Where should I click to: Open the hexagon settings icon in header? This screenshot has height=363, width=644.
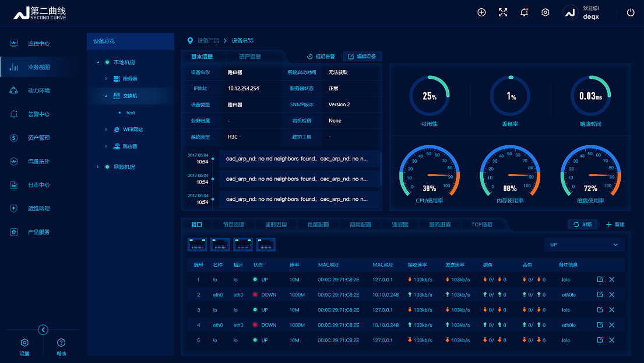(546, 12)
